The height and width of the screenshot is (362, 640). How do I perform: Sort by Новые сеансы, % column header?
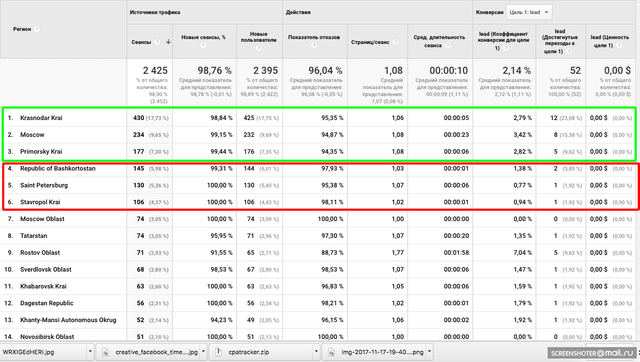tap(203, 37)
